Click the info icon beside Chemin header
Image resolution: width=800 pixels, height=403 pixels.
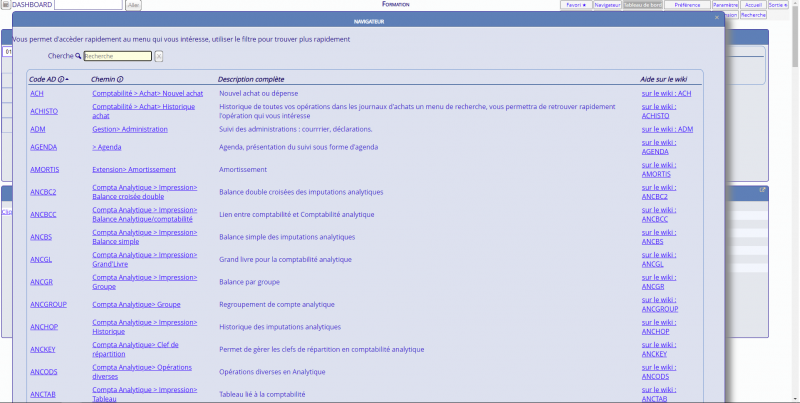(120, 79)
